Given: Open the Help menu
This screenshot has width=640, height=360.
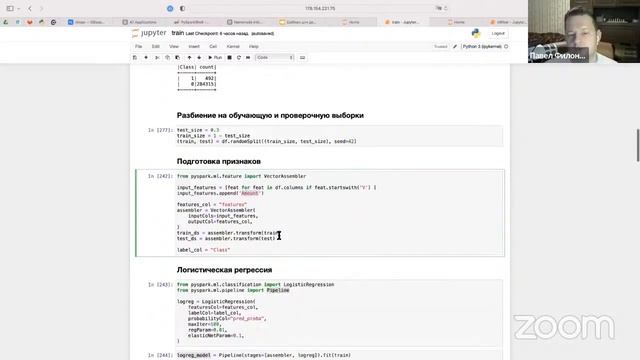Looking at the screenshot, I should pyautogui.click(x=253, y=47).
